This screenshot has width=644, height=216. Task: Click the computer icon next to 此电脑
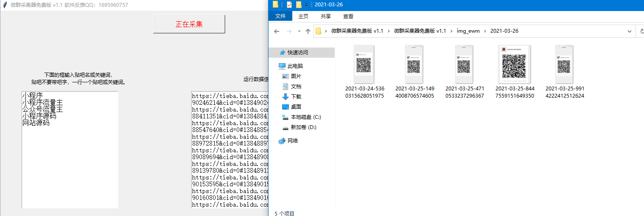tap(282, 66)
